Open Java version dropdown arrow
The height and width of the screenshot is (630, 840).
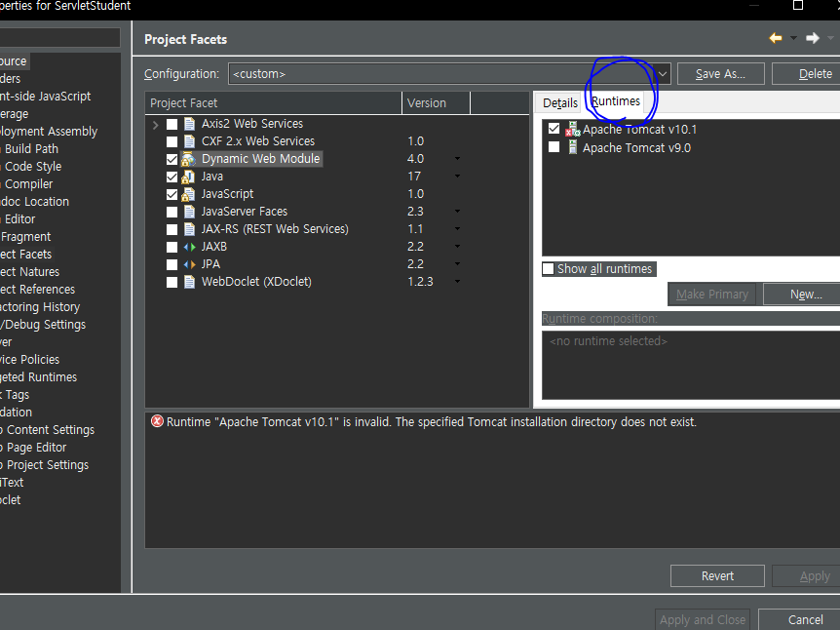pos(457,177)
